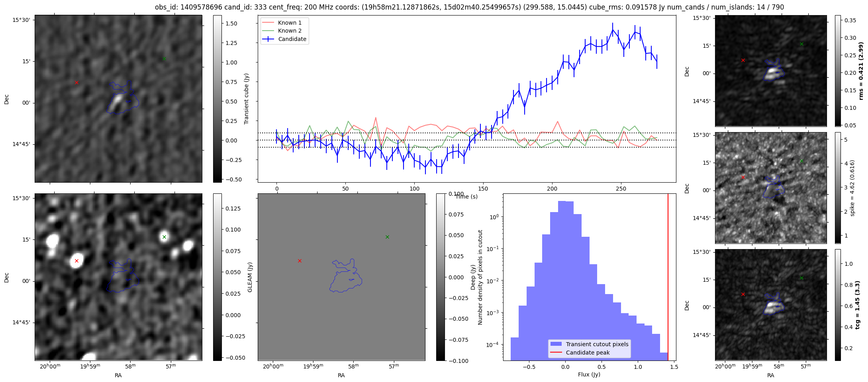Image resolution: width=868 pixels, height=382 pixels.
Task: Click the red x on the bright Deep image source
Action: click(76, 261)
